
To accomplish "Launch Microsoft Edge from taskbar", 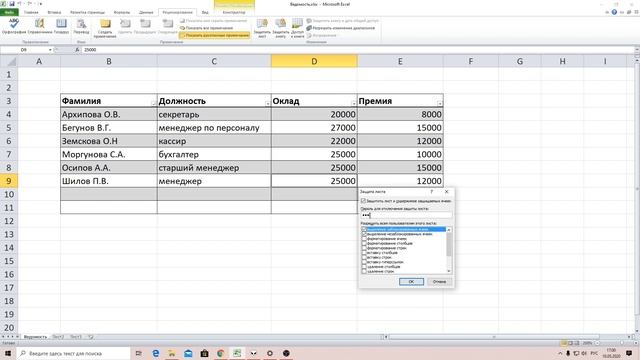I will tap(156, 353).
